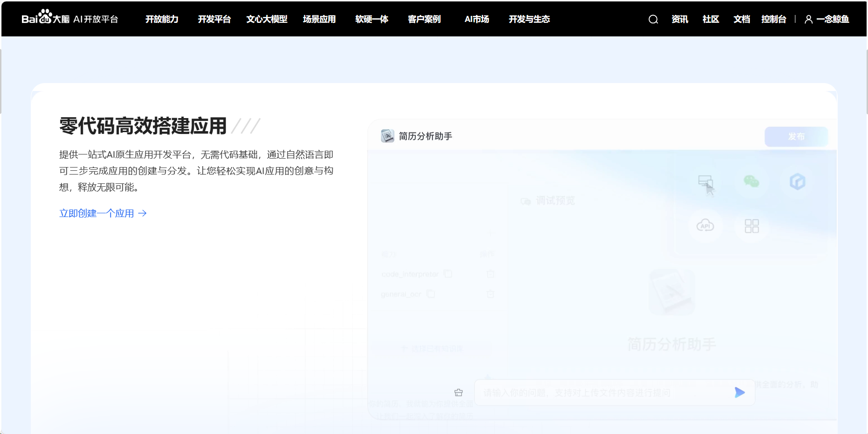Open the 社区 section
This screenshot has width=868, height=434.
(710, 19)
